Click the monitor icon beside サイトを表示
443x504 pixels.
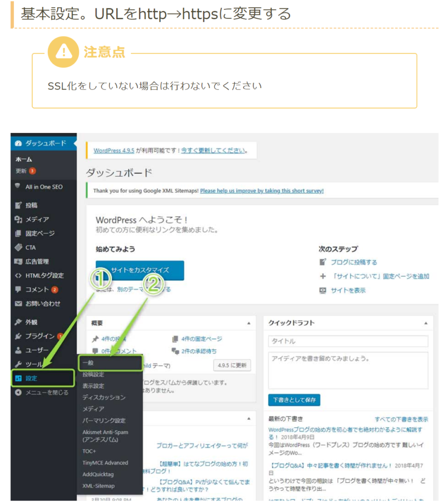pos(323,290)
